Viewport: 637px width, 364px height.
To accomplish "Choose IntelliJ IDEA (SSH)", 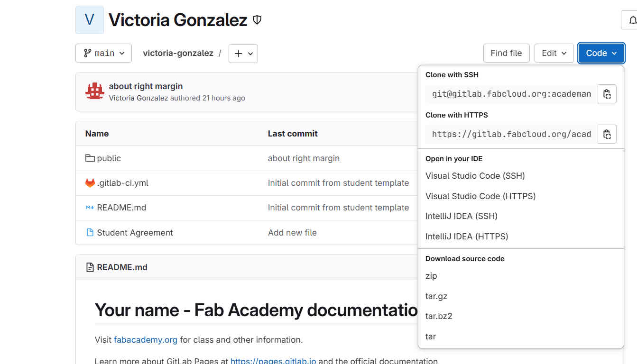I will pyautogui.click(x=461, y=216).
